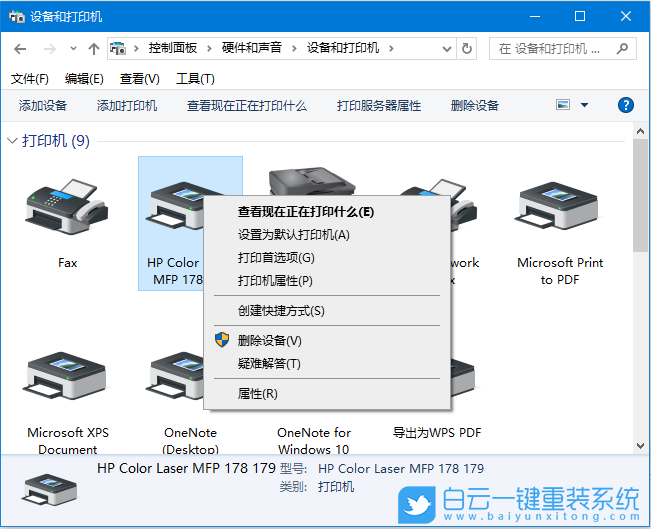
Task: Open the 查看(V) menu
Action: coord(140,78)
